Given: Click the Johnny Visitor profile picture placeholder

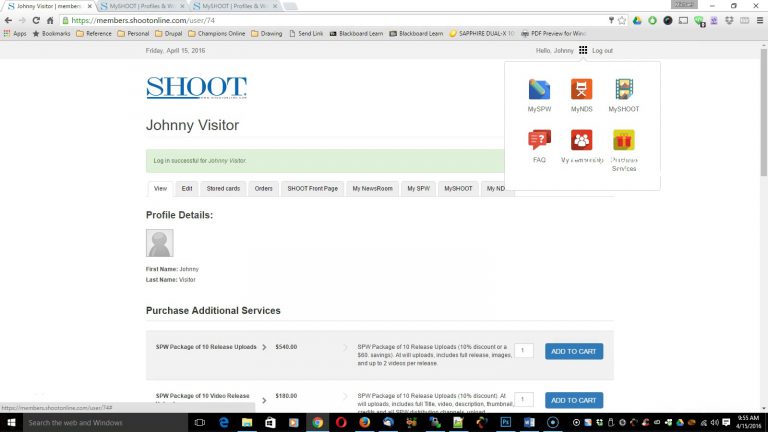Looking at the screenshot, I should [160, 243].
